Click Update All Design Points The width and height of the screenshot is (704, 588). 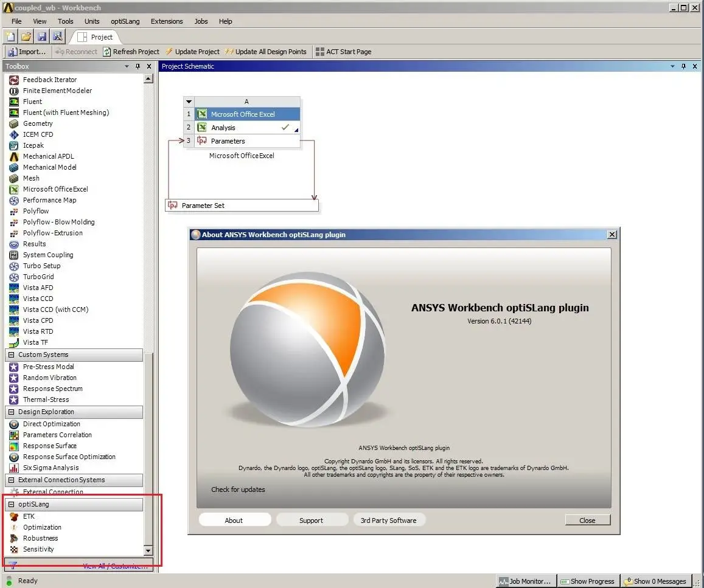[x=265, y=52]
